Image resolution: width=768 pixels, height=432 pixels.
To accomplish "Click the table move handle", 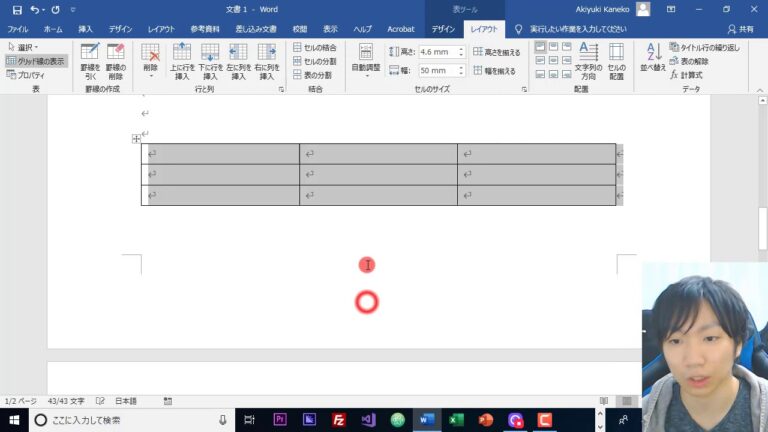I will pos(136,139).
